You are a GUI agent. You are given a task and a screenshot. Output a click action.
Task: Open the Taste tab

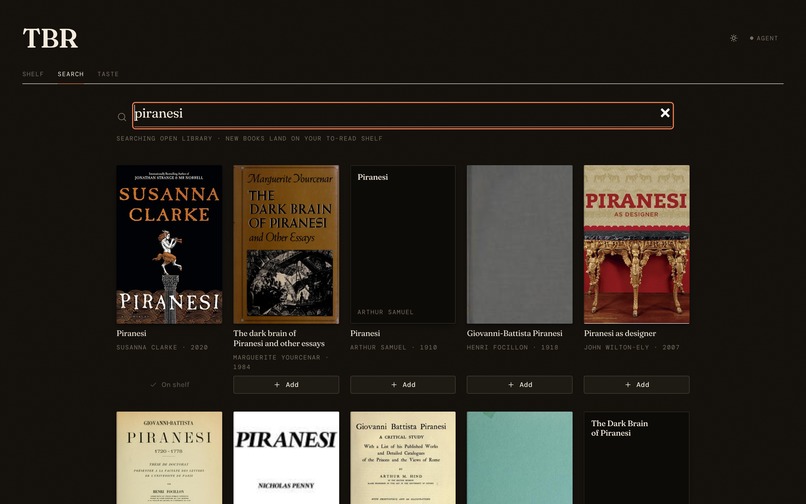pos(108,74)
